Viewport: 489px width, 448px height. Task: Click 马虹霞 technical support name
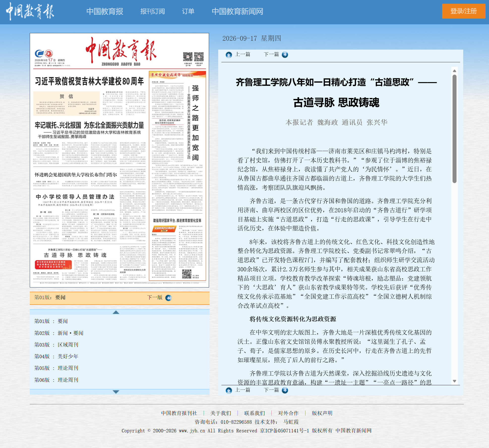coord(291,422)
